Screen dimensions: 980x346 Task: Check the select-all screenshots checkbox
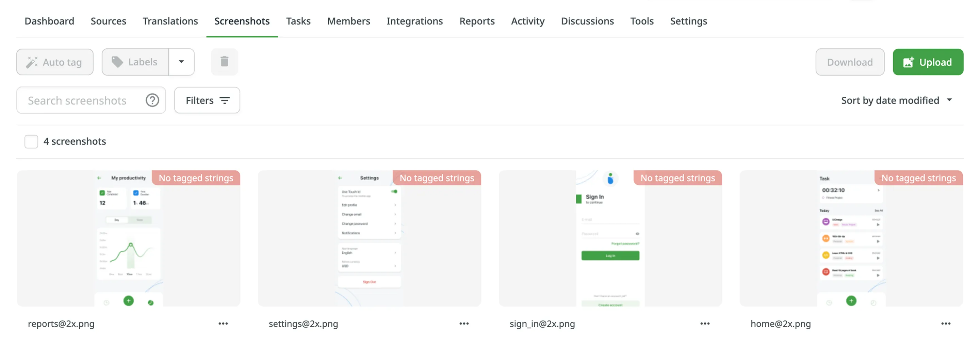click(x=31, y=141)
